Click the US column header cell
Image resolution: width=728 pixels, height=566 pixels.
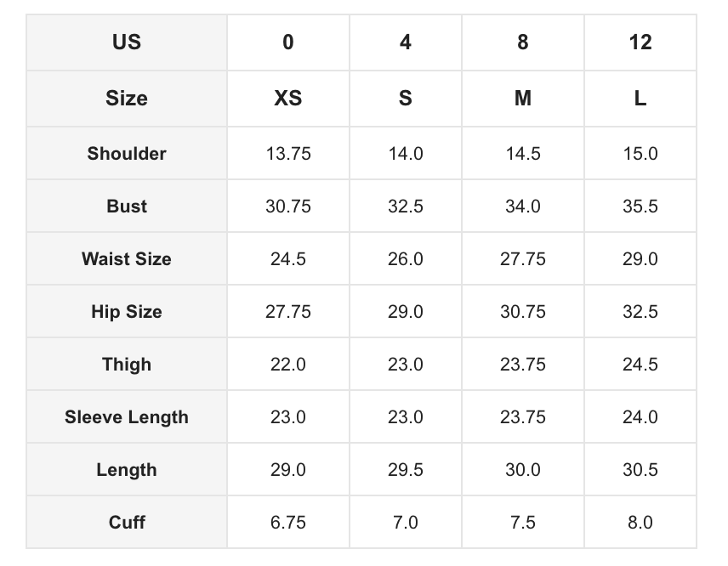(x=127, y=42)
